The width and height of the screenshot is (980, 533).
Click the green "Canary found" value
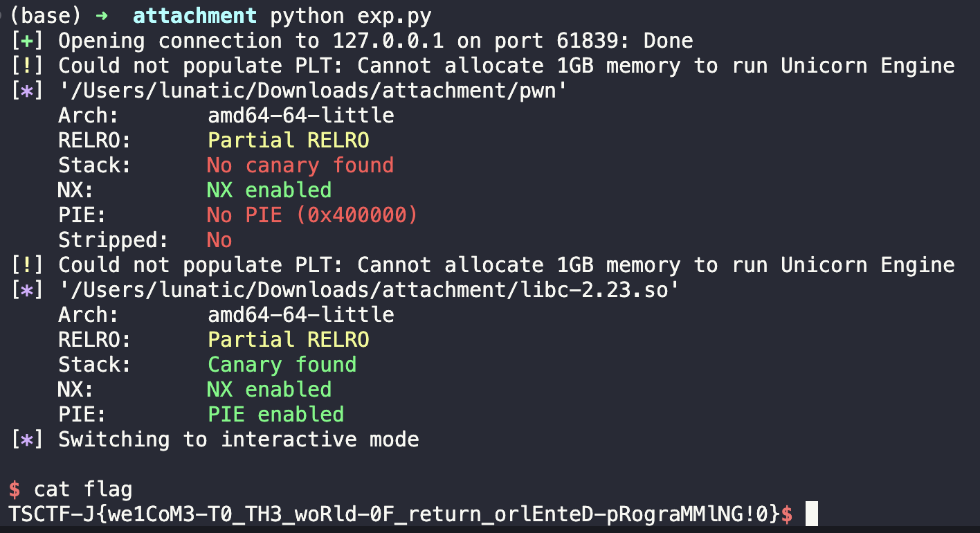pyautogui.click(x=282, y=365)
